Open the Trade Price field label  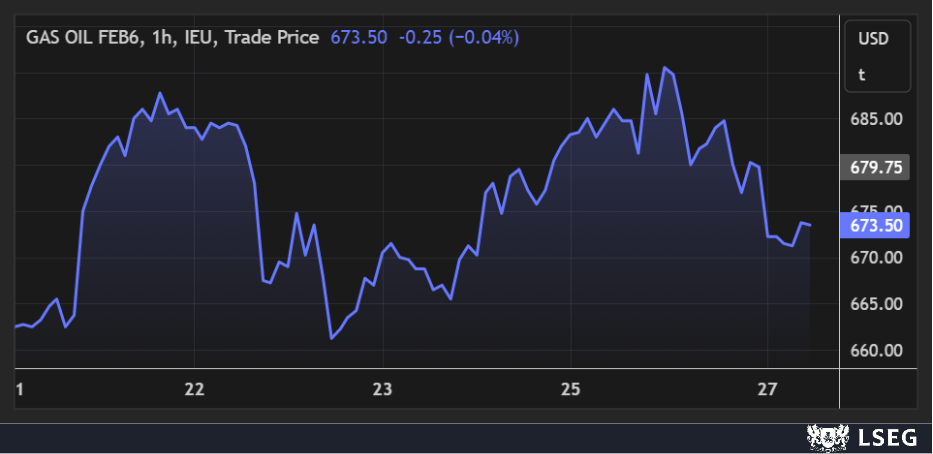[272, 37]
